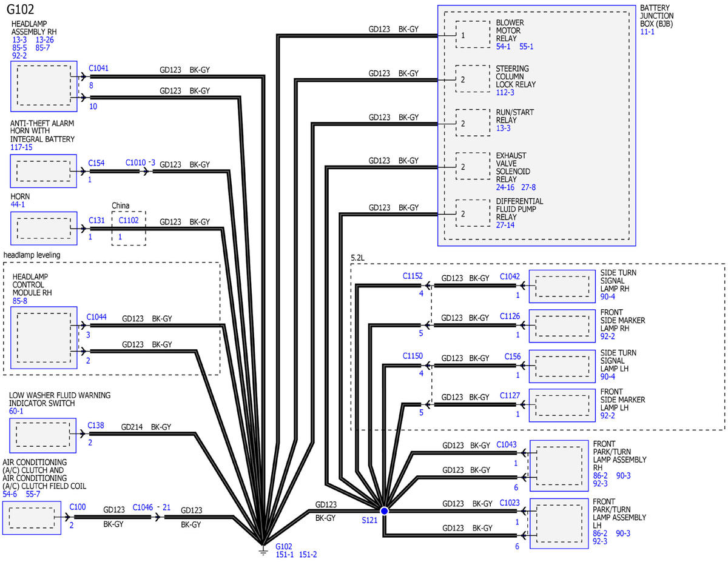Click the C154 connector link
Viewport: 728px width, 562px height.
pyautogui.click(x=96, y=163)
